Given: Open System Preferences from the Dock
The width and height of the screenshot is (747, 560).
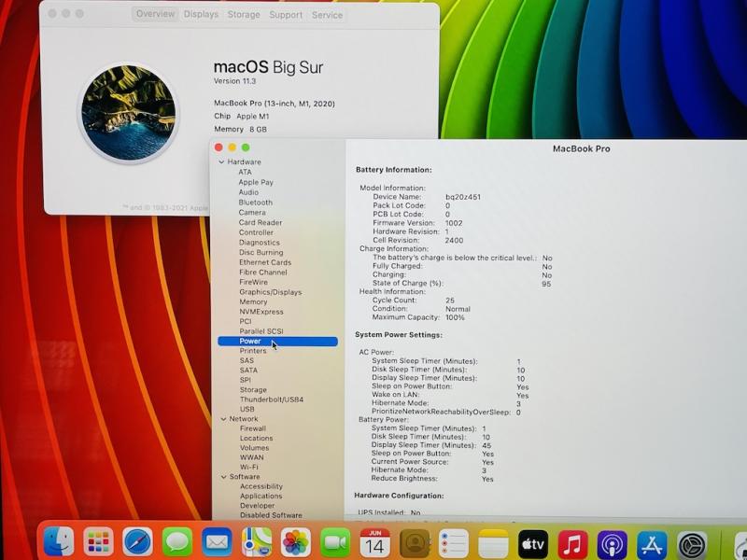Looking at the screenshot, I should pos(692,545).
